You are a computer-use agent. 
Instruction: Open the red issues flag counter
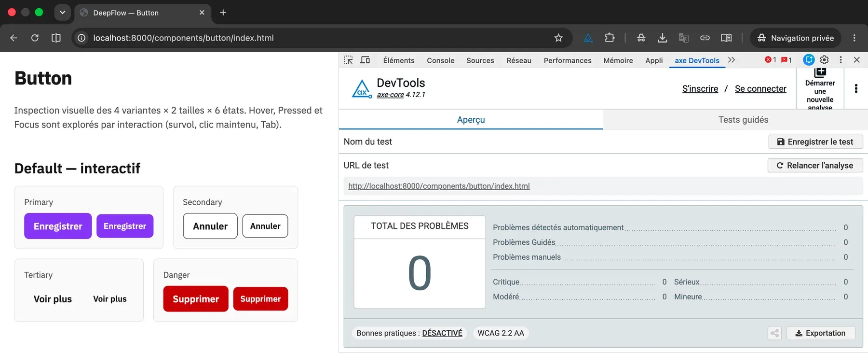tap(787, 60)
